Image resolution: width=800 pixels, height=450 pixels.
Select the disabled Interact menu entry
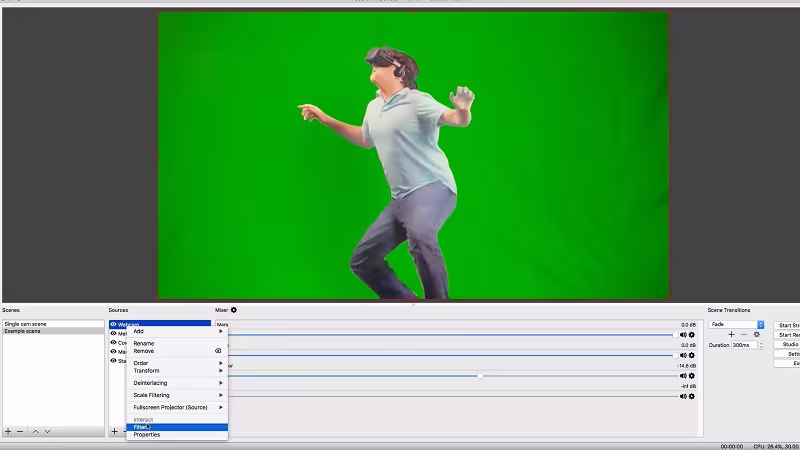[x=177, y=419]
